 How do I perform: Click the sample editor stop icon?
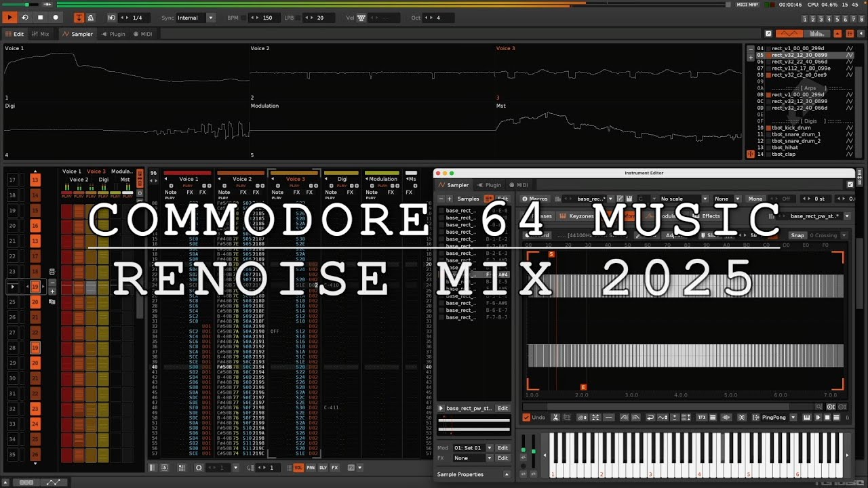[827, 418]
